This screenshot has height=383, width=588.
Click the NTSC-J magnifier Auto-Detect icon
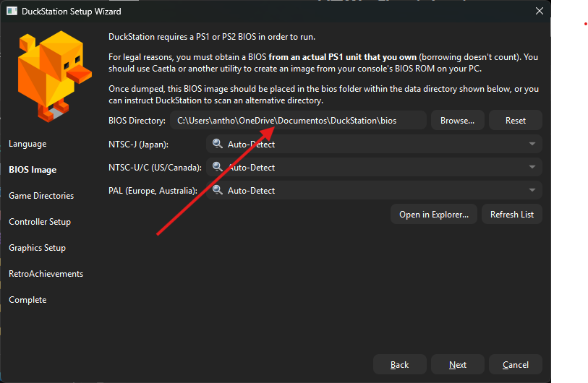click(x=217, y=144)
